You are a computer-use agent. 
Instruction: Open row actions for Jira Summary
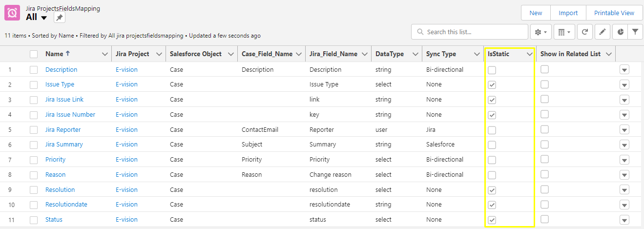(624, 145)
